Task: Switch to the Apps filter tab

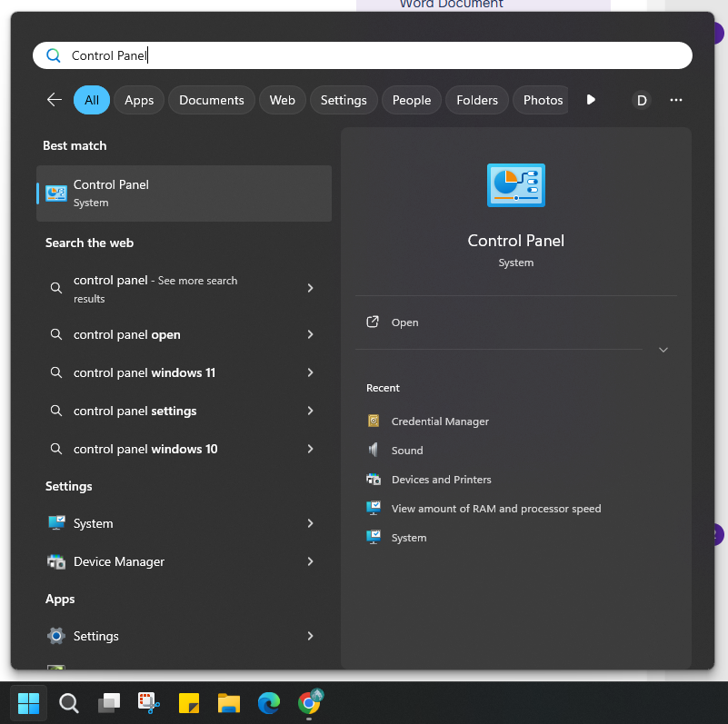Action: (139, 100)
